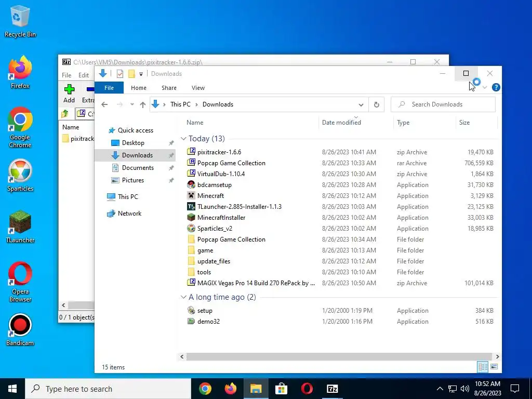Open Microsoft Store from taskbar

coord(281,389)
